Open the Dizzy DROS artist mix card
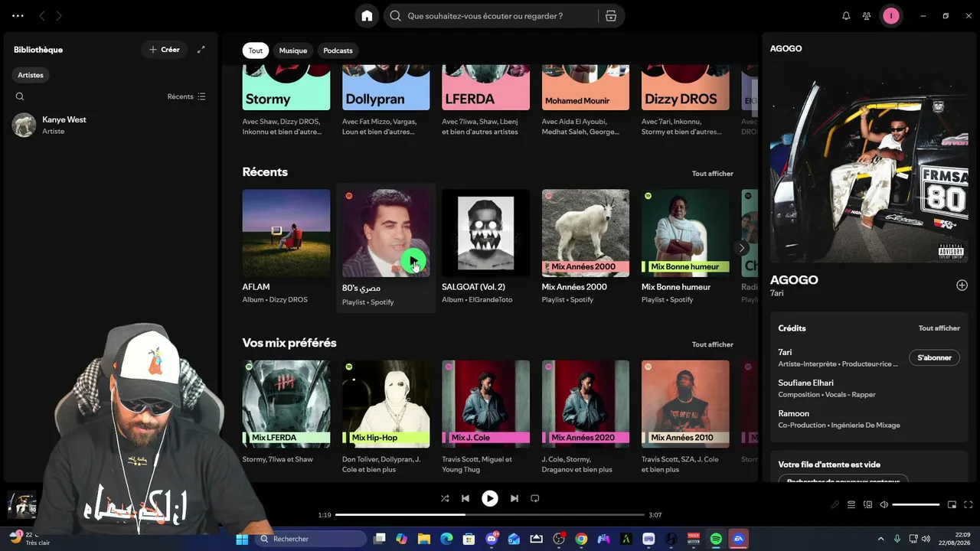The width and height of the screenshot is (980, 551). [685, 102]
